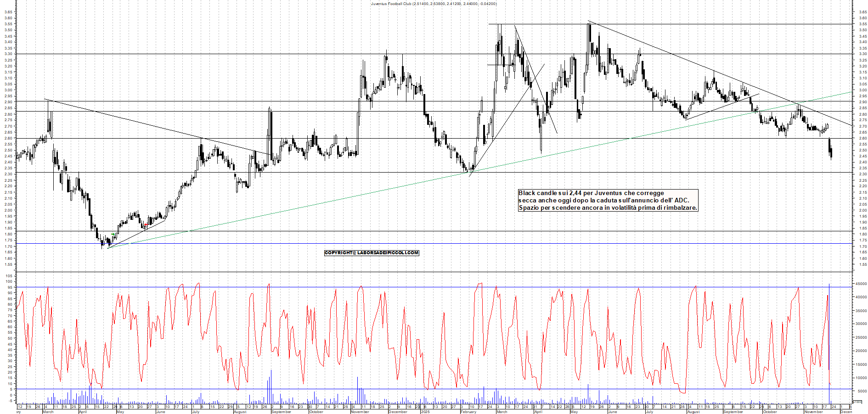This screenshot has width=868, height=414.
Task: Select the 2025 label on the time axis
Action: click(426, 411)
